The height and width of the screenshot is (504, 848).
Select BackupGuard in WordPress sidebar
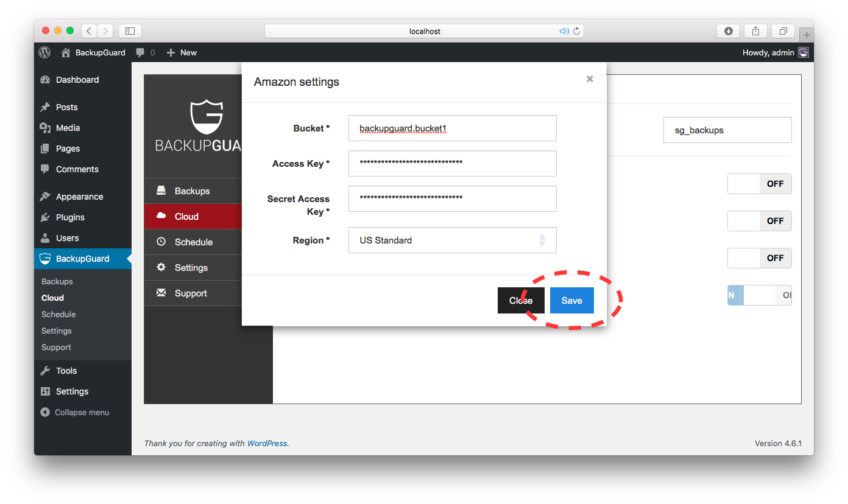[x=83, y=259]
